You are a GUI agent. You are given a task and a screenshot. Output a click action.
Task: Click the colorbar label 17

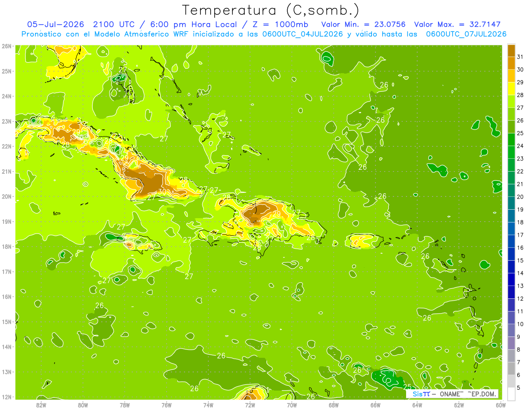pyautogui.click(x=520, y=235)
